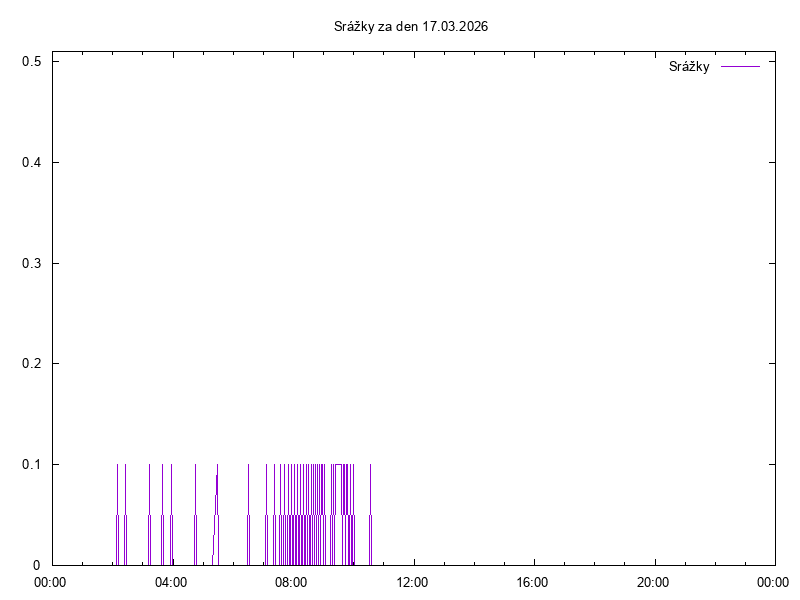This screenshot has height=600, width=800.
Task: Click the rightmost 00:00 x-axis label
Action: pyautogui.click(x=774, y=582)
